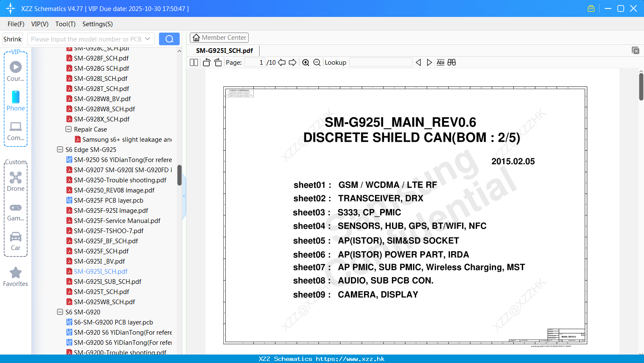Toggle two-page view layout icon
Screen dimensions: 644x363
tap(194, 62)
